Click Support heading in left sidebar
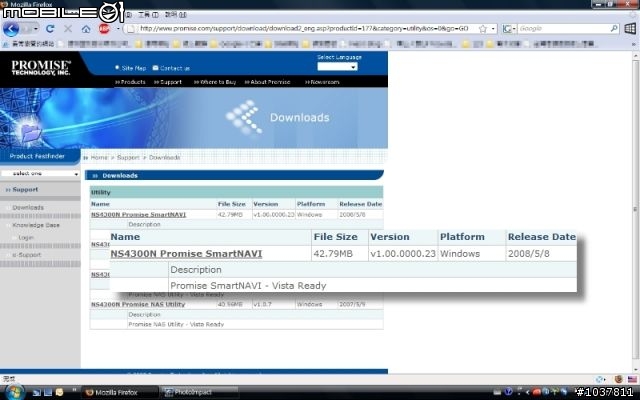Viewport: 640px width, 400px height. tap(25, 190)
